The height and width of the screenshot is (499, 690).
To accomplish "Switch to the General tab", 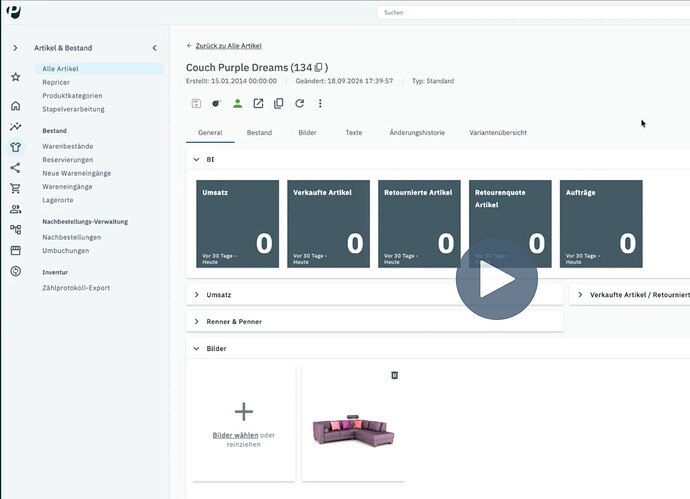I will coord(210,133).
